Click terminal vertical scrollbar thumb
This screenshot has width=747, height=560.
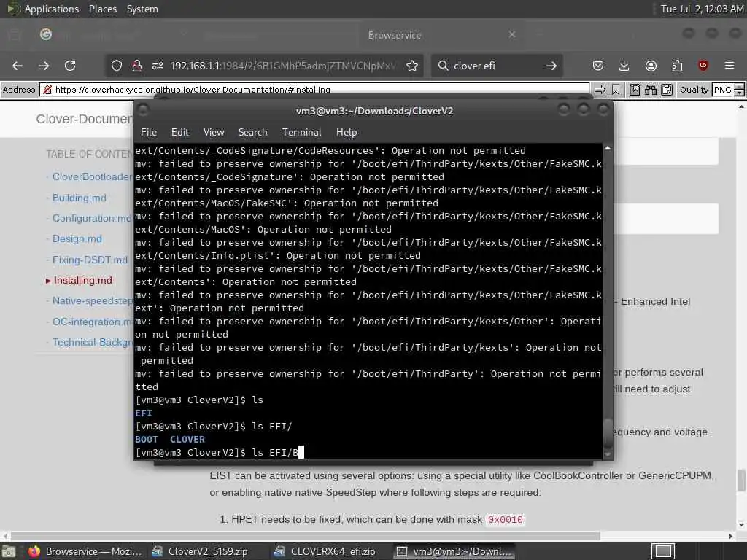click(x=608, y=433)
